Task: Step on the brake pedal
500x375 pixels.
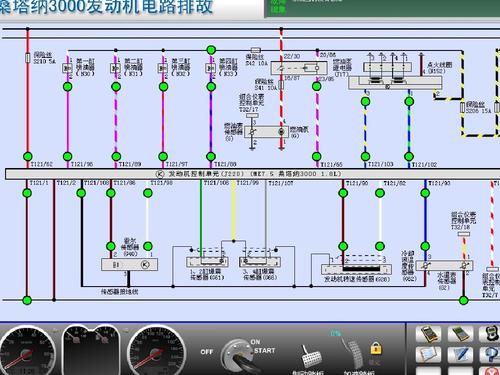Action: pyautogui.click(x=310, y=356)
